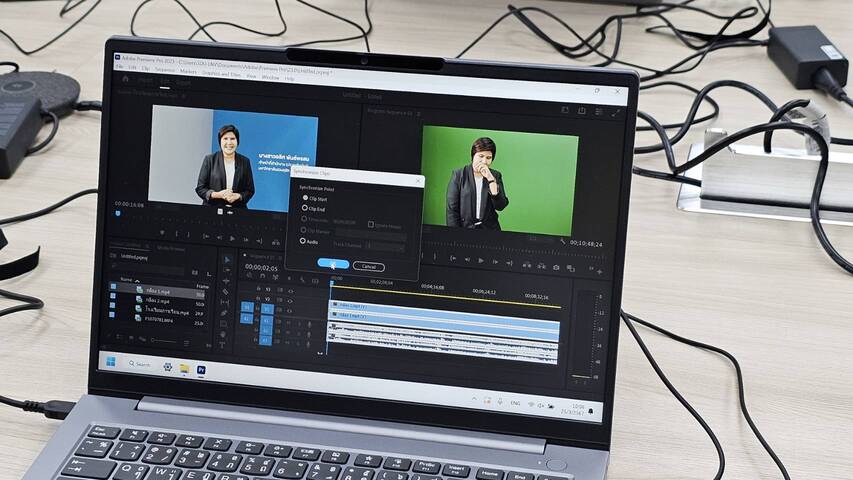Select the Type tool
Image resolution: width=853 pixels, height=480 pixels.
pyautogui.click(x=222, y=345)
